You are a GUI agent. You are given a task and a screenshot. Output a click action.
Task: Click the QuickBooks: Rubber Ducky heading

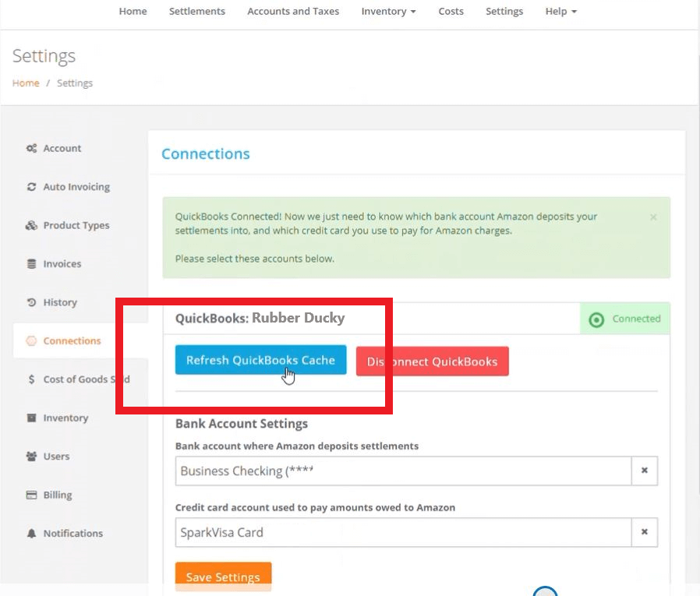(x=260, y=318)
